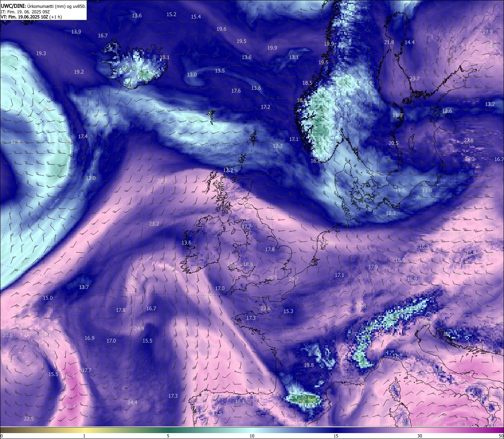Click the value label 19.3
This screenshot has height=439, width=504.
coord(41,53)
